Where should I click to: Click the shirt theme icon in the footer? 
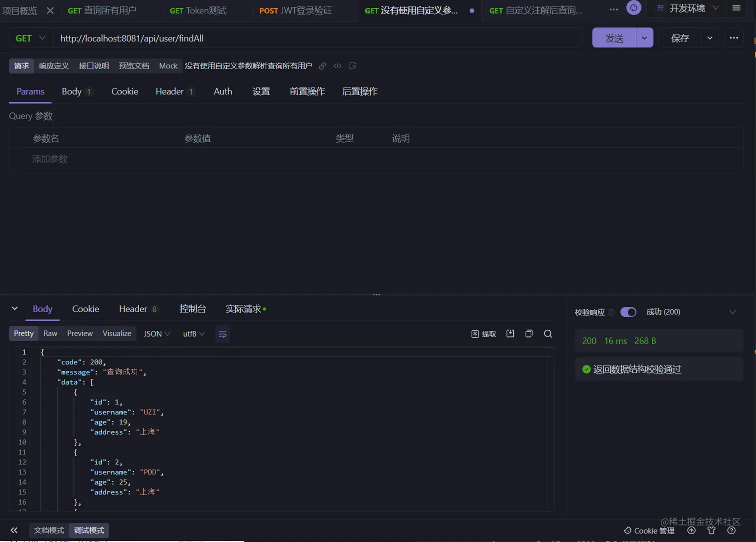(711, 530)
